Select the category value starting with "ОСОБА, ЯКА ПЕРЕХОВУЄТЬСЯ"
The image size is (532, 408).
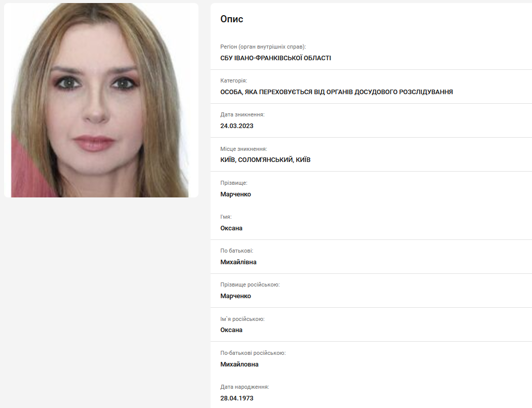click(336, 92)
